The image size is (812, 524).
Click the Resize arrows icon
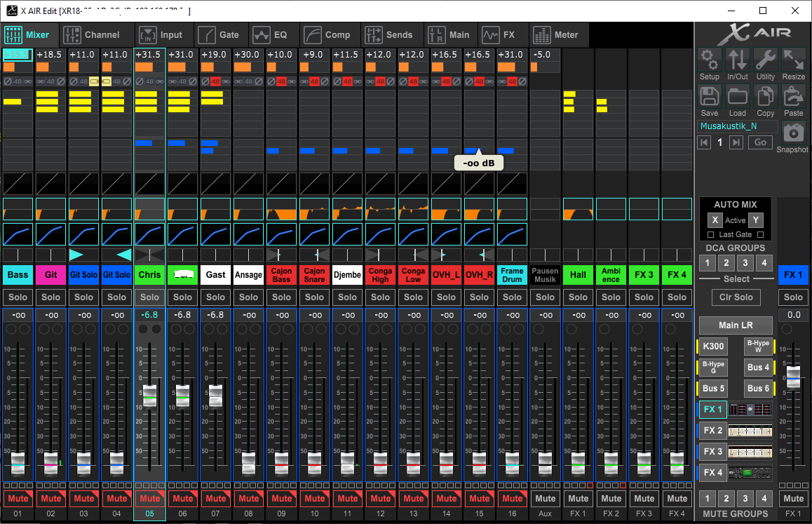pos(793,60)
